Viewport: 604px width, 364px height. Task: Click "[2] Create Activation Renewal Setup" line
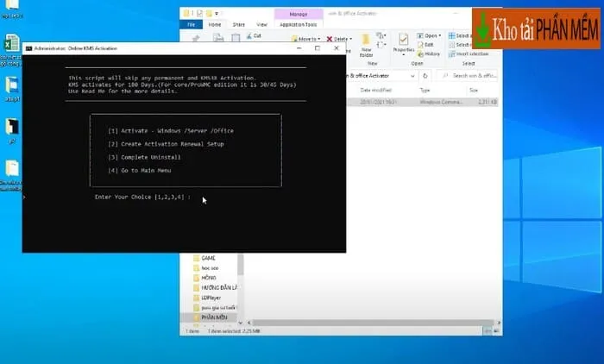tap(166, 144)
